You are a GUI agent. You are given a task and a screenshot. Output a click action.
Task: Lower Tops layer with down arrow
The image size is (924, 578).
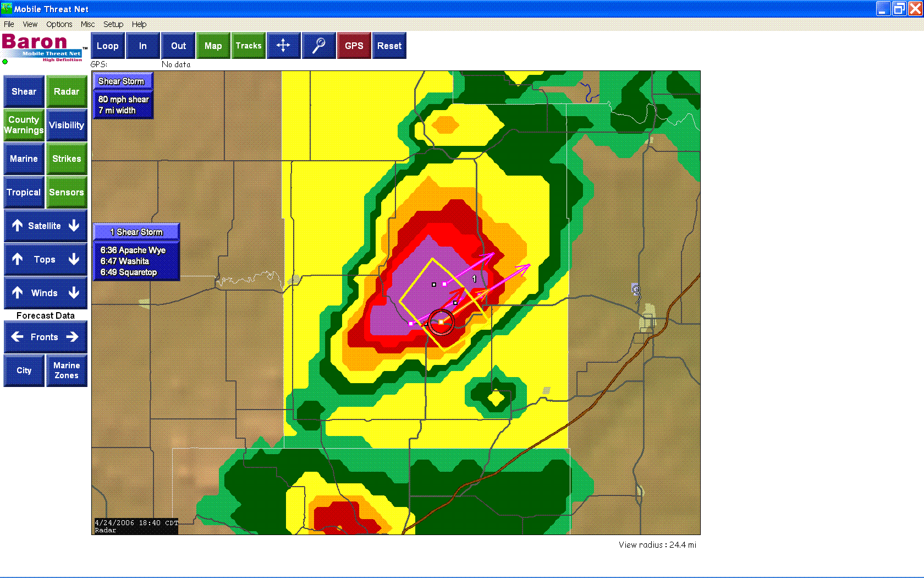click(74, 259)
